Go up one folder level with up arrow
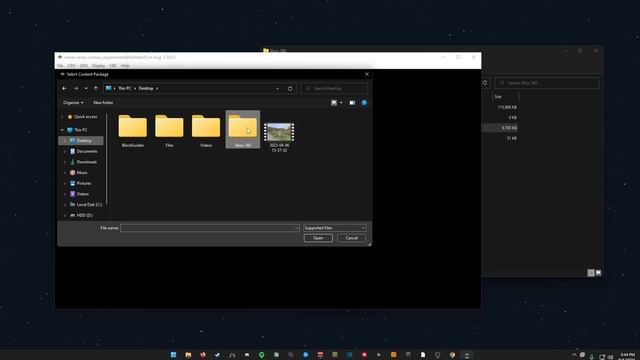Image resolution: width=640 pixels, height=360 pixels. (96, 88)
